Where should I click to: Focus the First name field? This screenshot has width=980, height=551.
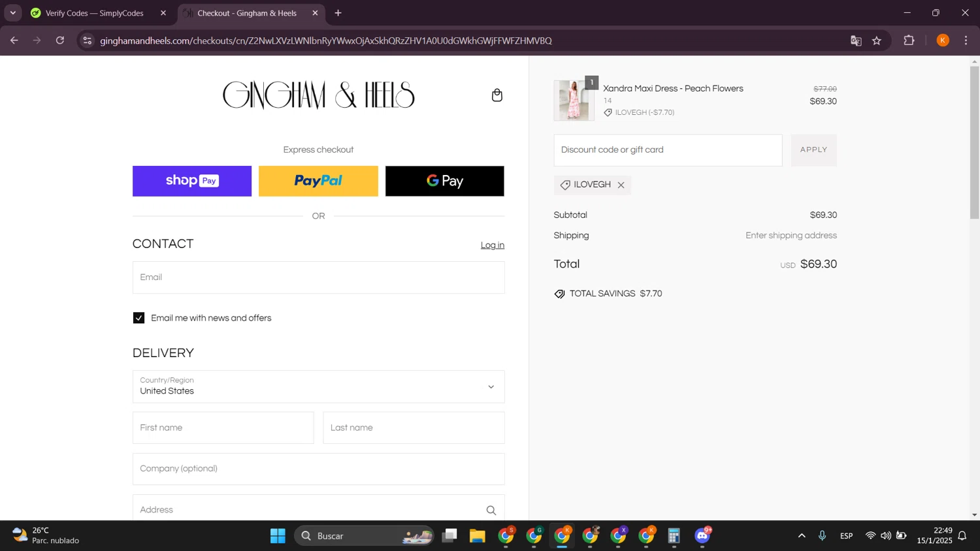pos(223,428)
